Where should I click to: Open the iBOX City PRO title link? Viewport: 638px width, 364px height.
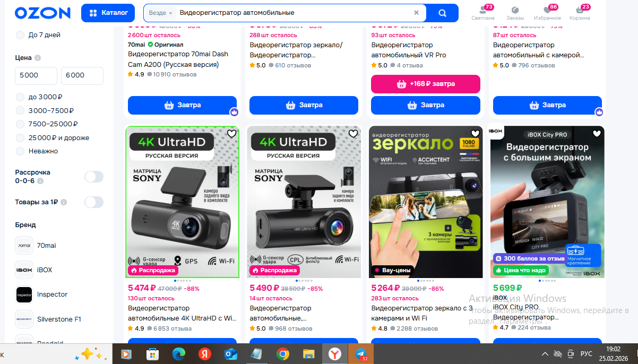(x=525, y=312)
